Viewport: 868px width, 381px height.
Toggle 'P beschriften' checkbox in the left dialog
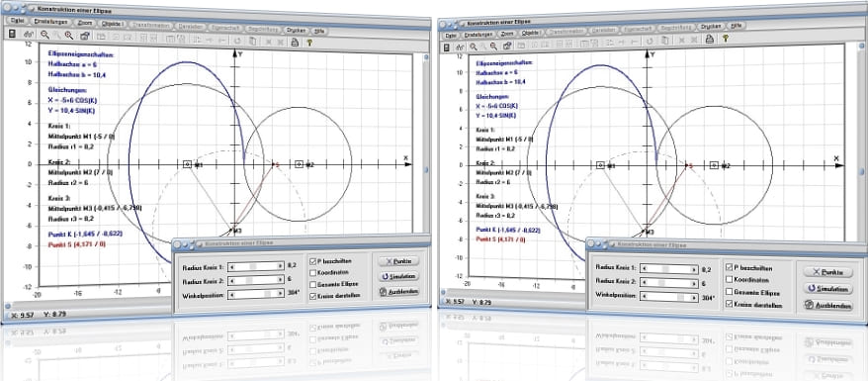point(312,261)
